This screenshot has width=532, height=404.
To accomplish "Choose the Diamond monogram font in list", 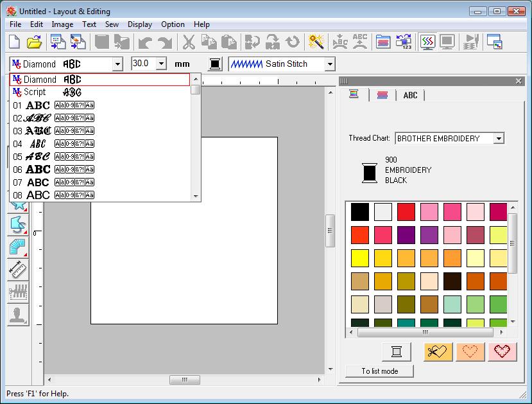I will pos(99,80).
